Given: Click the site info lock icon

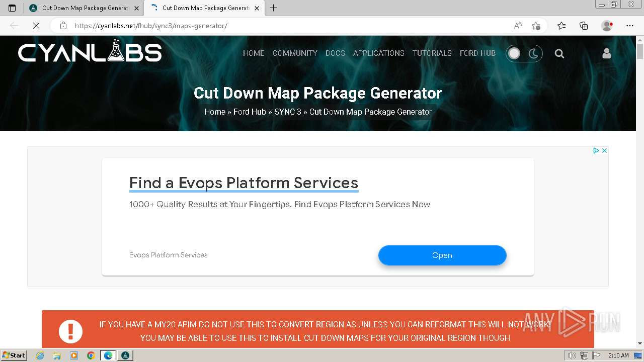Looking at the screenshot, I should pyautogui.click(x=63, y=26).
